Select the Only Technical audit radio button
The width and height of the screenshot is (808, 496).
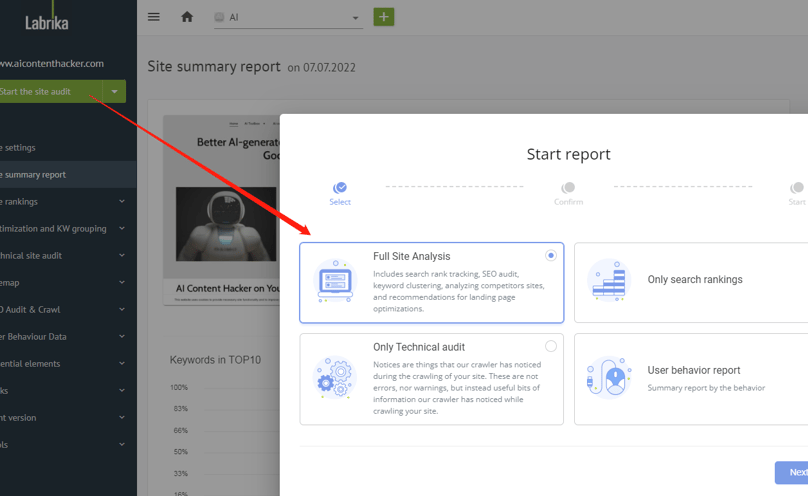[x=551, y=346]
